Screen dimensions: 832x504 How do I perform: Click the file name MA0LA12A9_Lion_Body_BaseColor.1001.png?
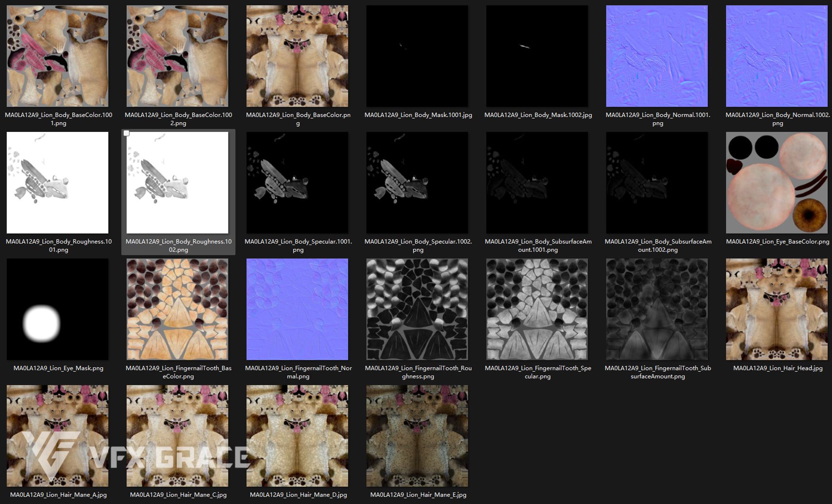point(58,119)
